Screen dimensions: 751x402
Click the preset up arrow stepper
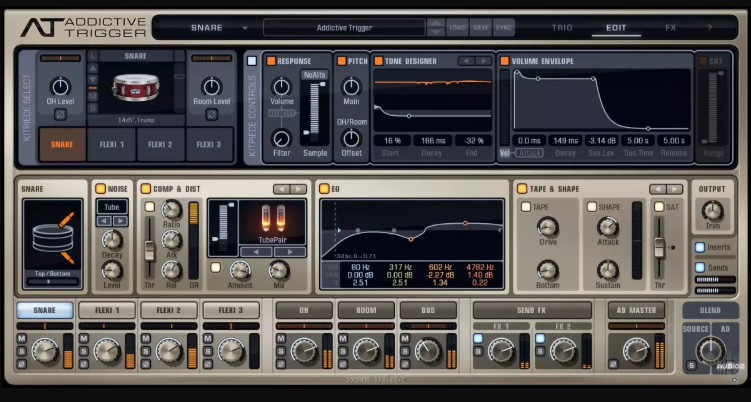[436, 23]
